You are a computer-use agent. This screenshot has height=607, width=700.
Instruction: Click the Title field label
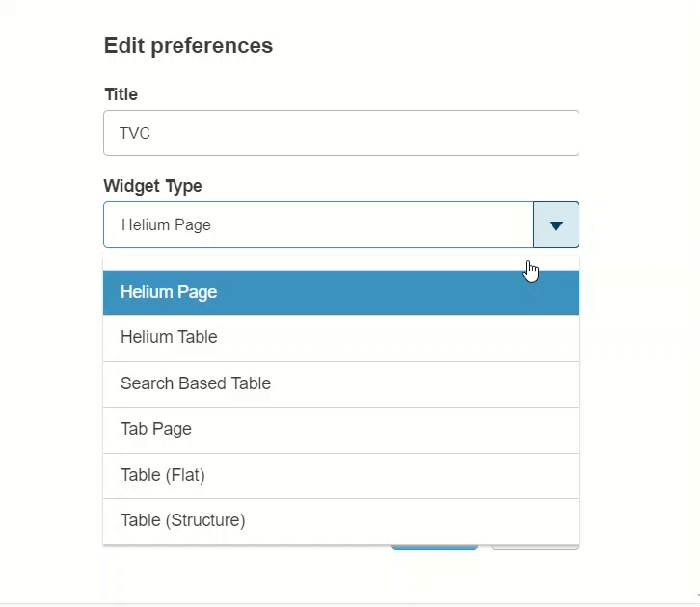coord(121,94)
